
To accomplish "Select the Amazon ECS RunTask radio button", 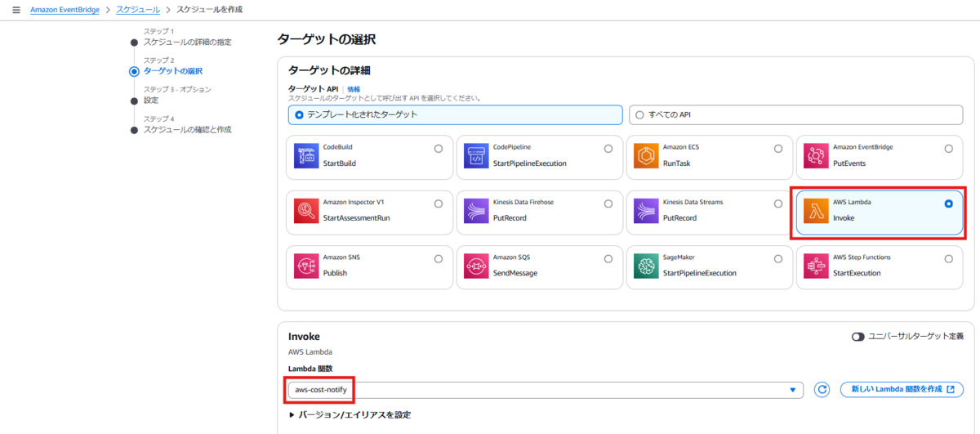I will point(778,149).
